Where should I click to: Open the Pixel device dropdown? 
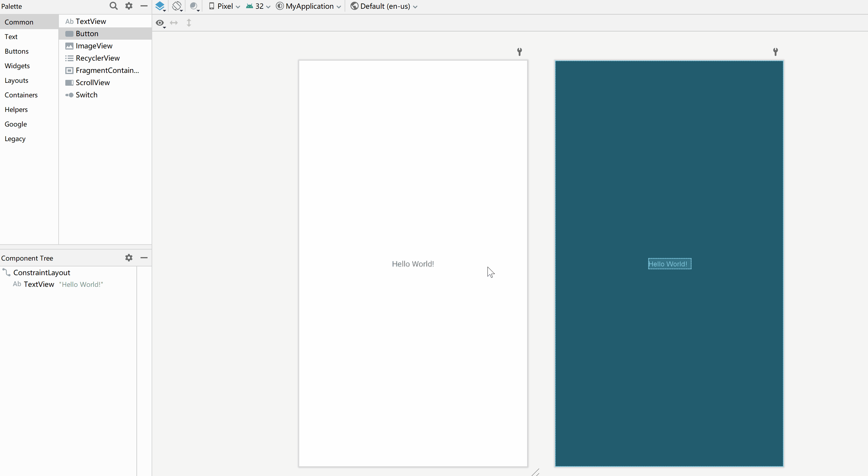[225, 6]
